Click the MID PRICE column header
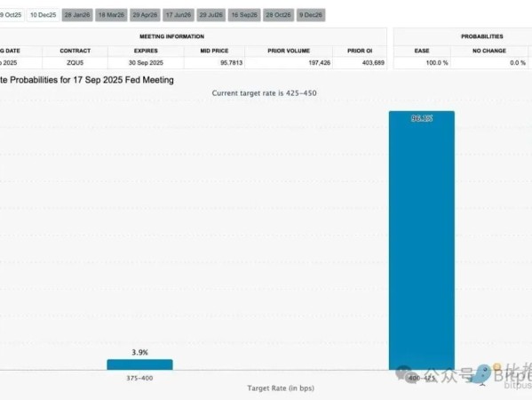Viewport: 532px width, 400px height. (x=214, y=51)
